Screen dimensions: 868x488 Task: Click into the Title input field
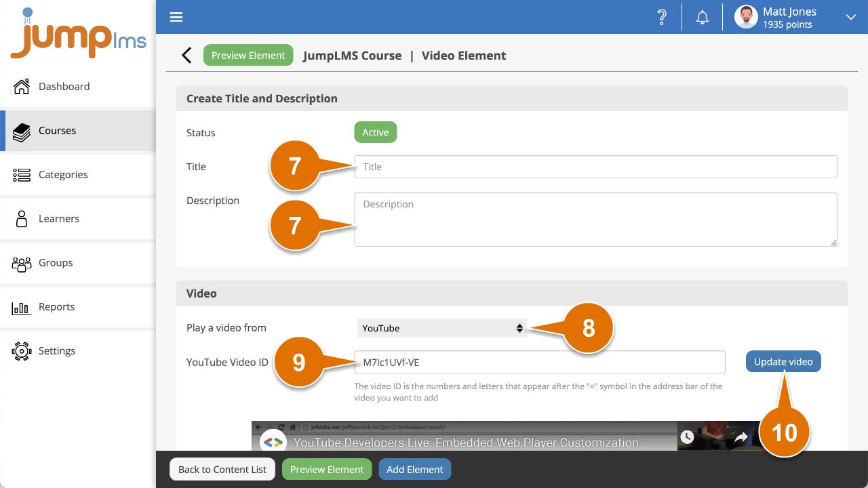tap(595, 167)
